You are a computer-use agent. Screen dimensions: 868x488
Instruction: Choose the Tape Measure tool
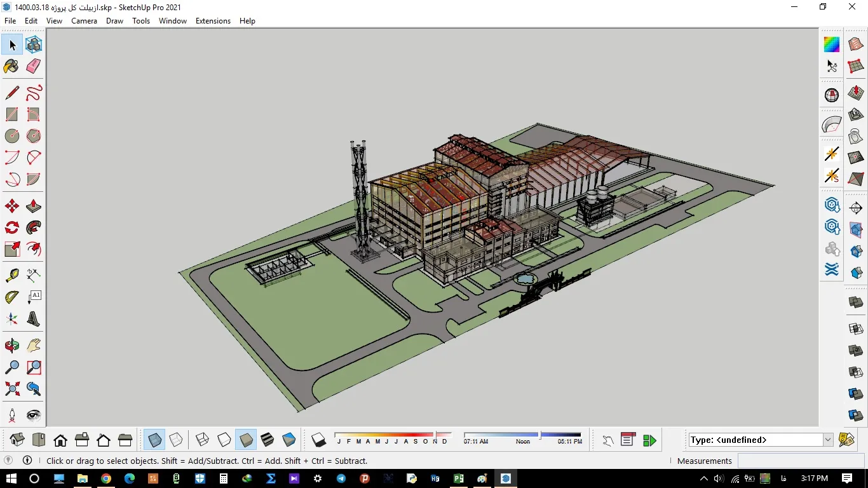11,275
